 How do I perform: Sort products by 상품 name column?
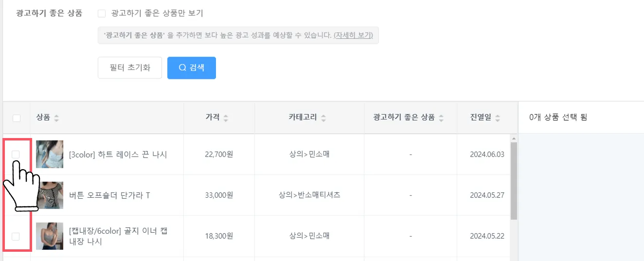[56, 118]
